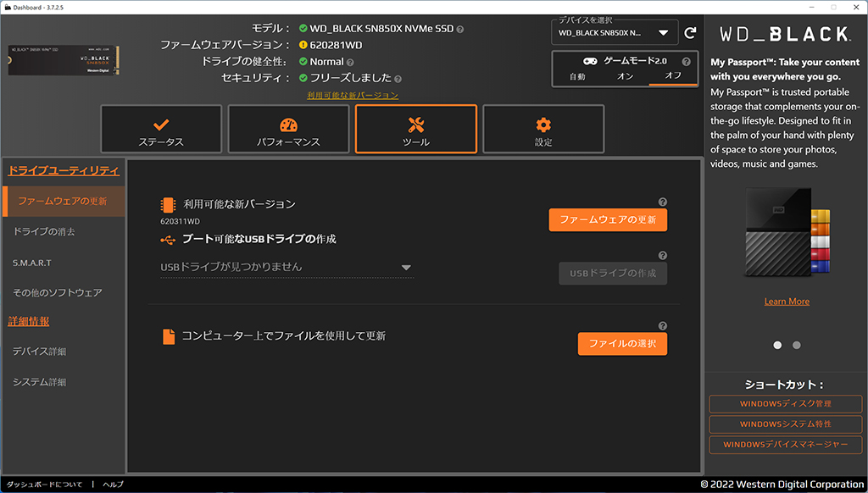
Task: Click yellow warning icon beside firmware version
Action: 303,45
